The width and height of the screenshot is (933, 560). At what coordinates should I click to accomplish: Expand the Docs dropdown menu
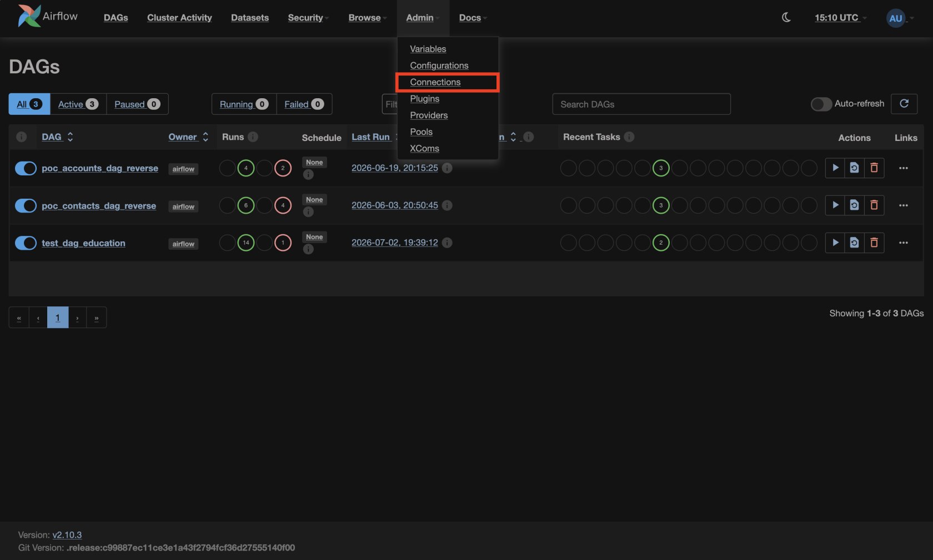[473, 18]
